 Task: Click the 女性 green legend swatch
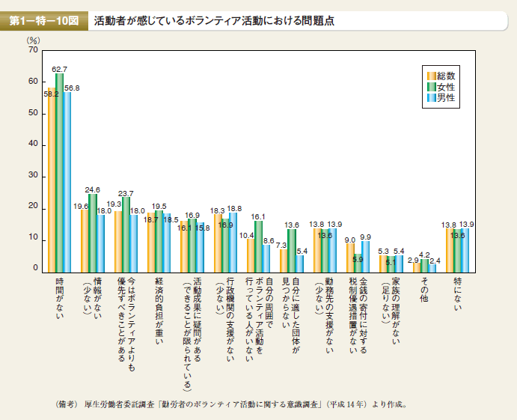[431, 87]
